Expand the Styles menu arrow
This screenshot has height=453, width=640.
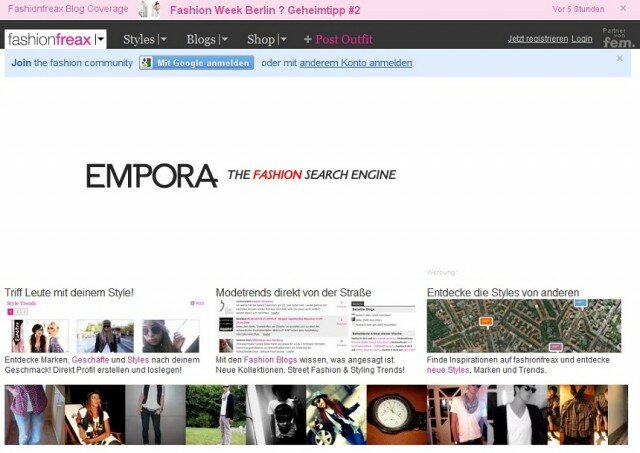[x=163, y=40]
